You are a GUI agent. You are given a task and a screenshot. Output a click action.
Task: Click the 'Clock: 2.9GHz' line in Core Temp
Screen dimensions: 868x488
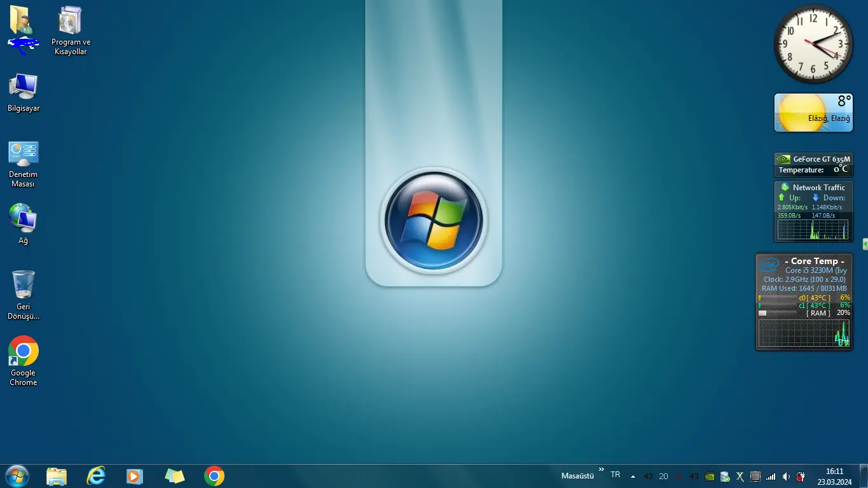point(804,279)
